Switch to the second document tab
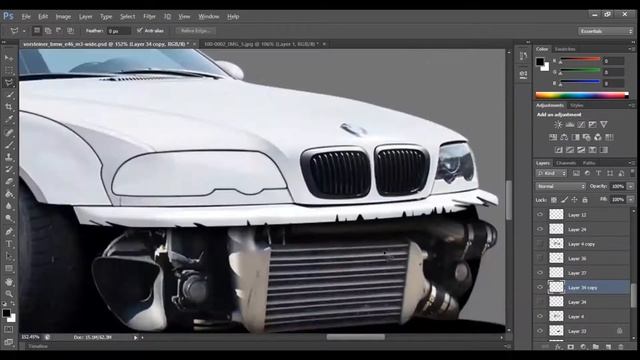The image size is (640, 360). point(261,44)
